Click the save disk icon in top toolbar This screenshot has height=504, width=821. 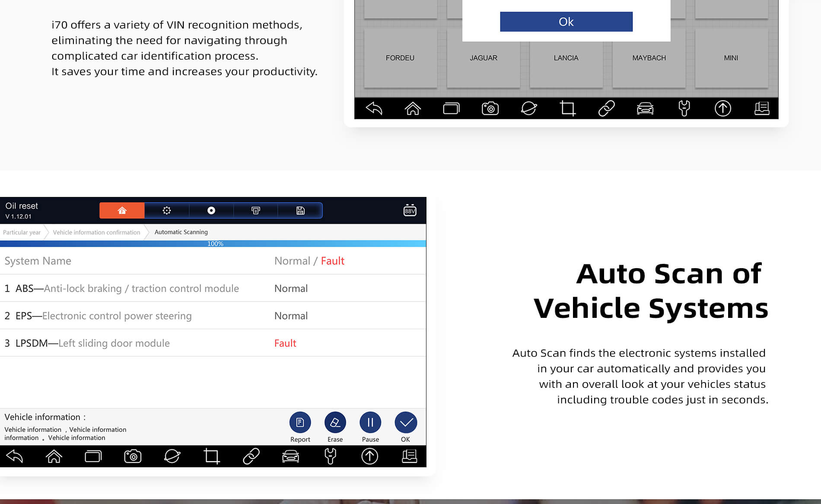[x=300, y=210]
